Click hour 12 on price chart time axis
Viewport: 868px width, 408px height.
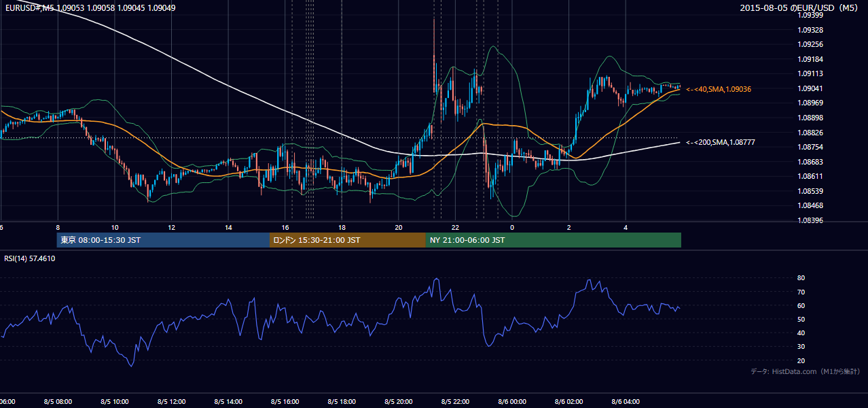[x=172, y=227]
